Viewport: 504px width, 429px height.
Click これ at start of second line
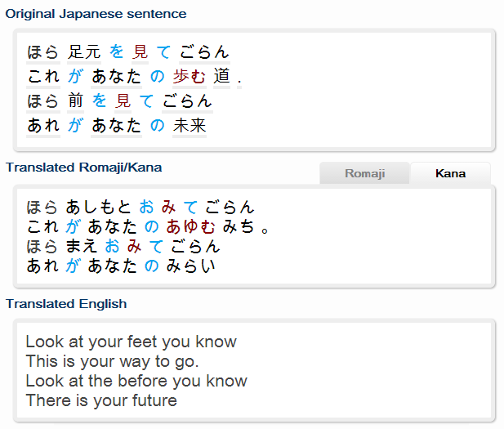coord(43,77)
